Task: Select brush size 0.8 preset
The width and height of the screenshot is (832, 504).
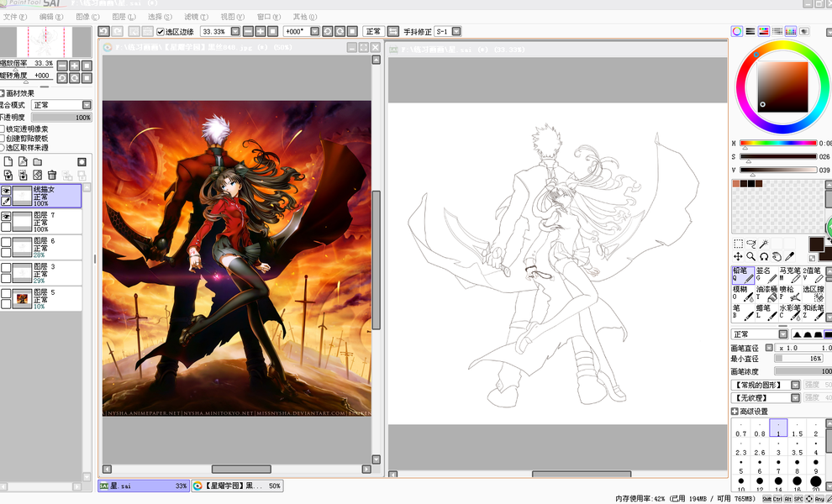Action: tap(760, 428)
